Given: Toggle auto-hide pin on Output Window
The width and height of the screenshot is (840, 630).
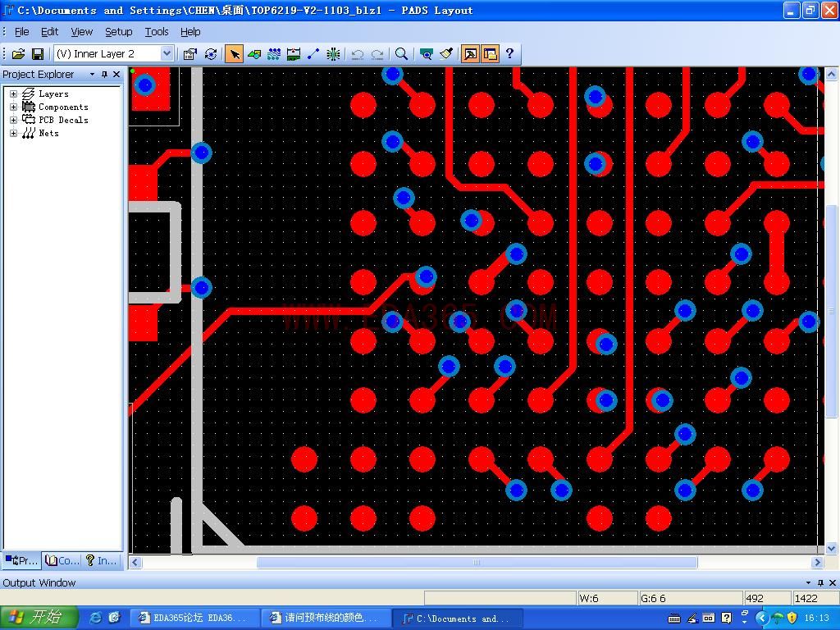Looking at the screenshot, I should pyautogui.click(x=820, y=582).
